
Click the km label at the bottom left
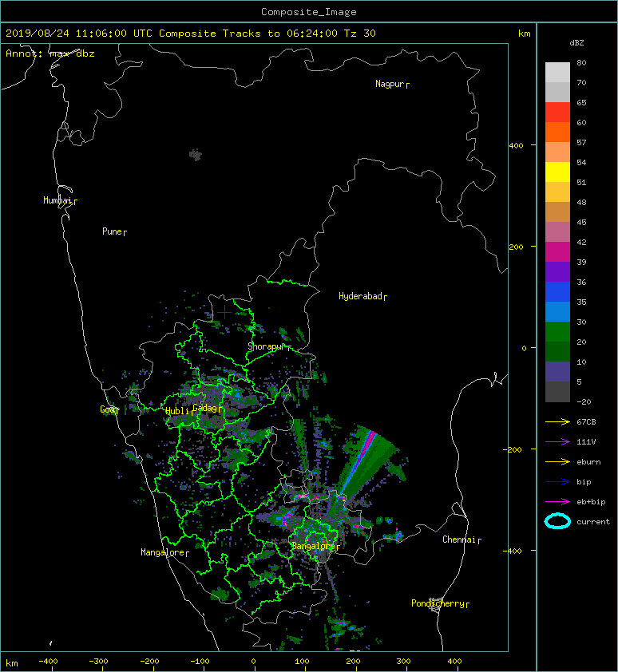(12, 663)
